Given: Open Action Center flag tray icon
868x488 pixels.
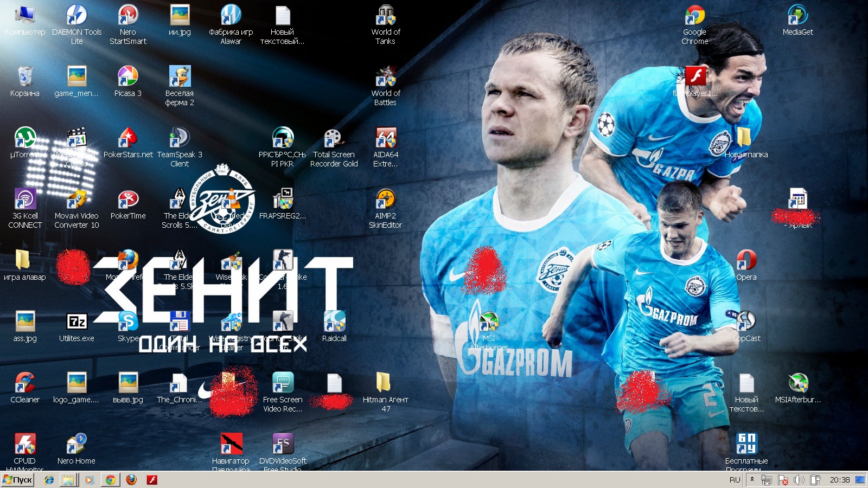Looking at the screenshot, I should pyautogui.click(x=783, y=480).
